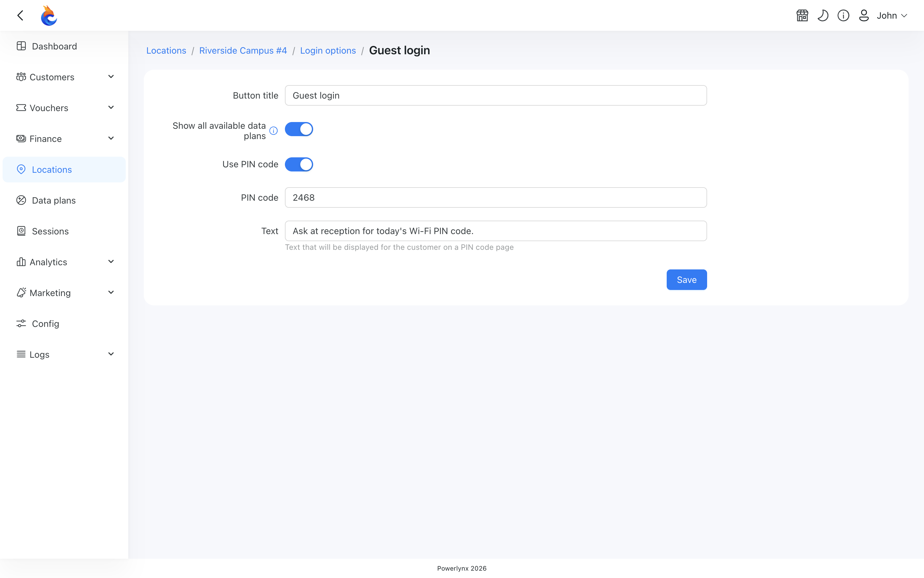Click the Dashboard grid icon
This screenshot has height=578, width=924.
21,46
